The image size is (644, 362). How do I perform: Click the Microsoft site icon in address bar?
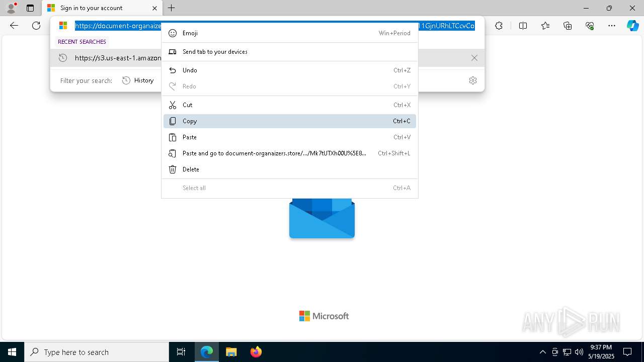[63, 26]
